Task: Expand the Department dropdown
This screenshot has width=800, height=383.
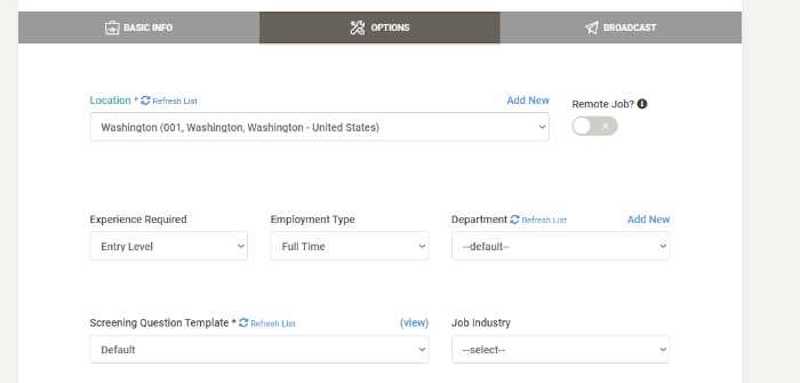Action: [560, 246]
